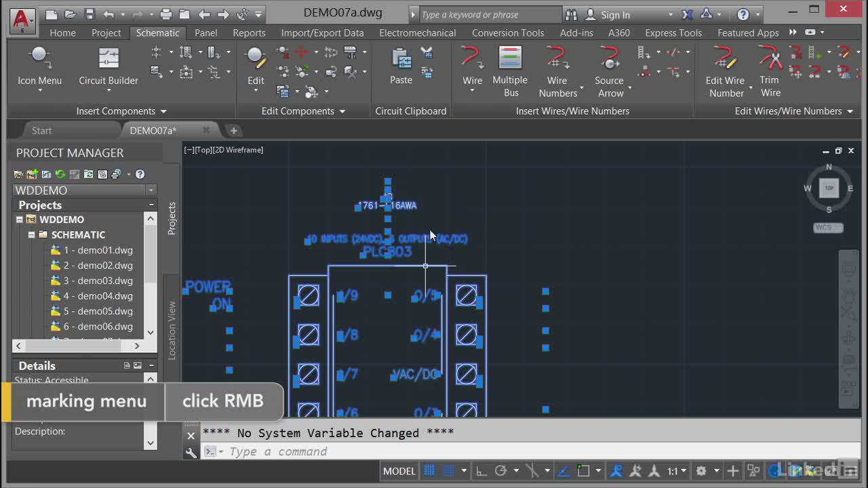Screen dimensions: 868x488
Task: Switch to the Start document tab
Action: point(41,130)
